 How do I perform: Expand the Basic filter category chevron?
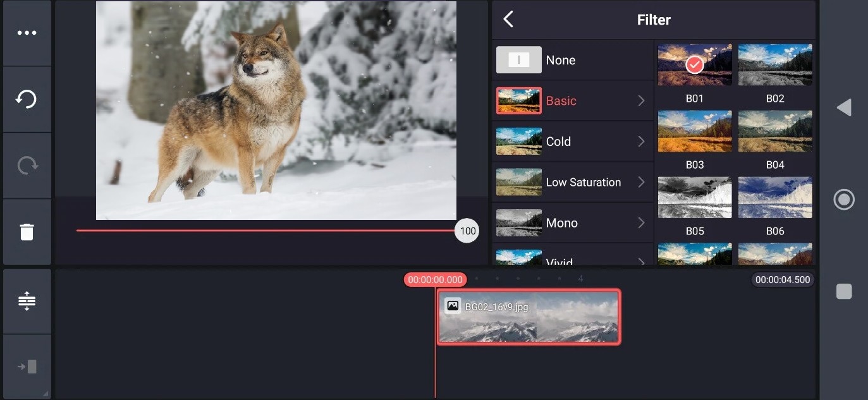click(x=641, y=100)
